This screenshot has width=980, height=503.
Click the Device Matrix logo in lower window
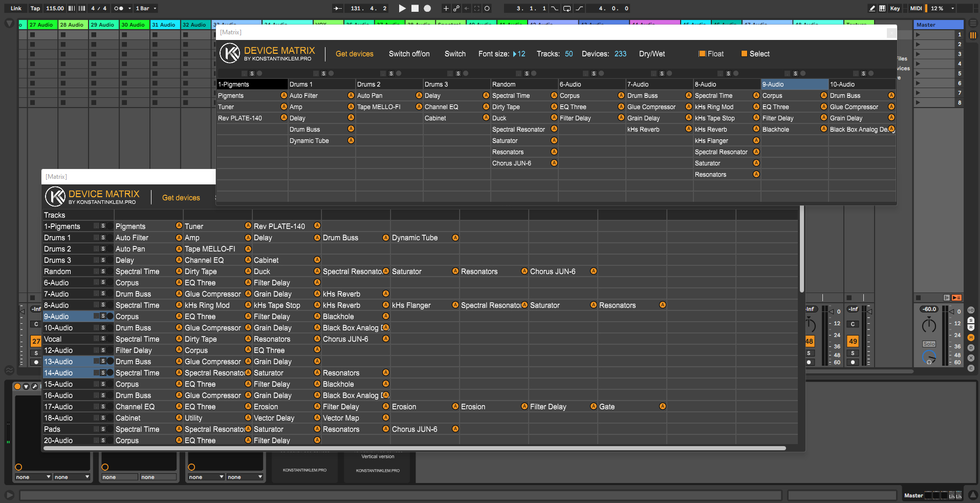tap(55, 197)
